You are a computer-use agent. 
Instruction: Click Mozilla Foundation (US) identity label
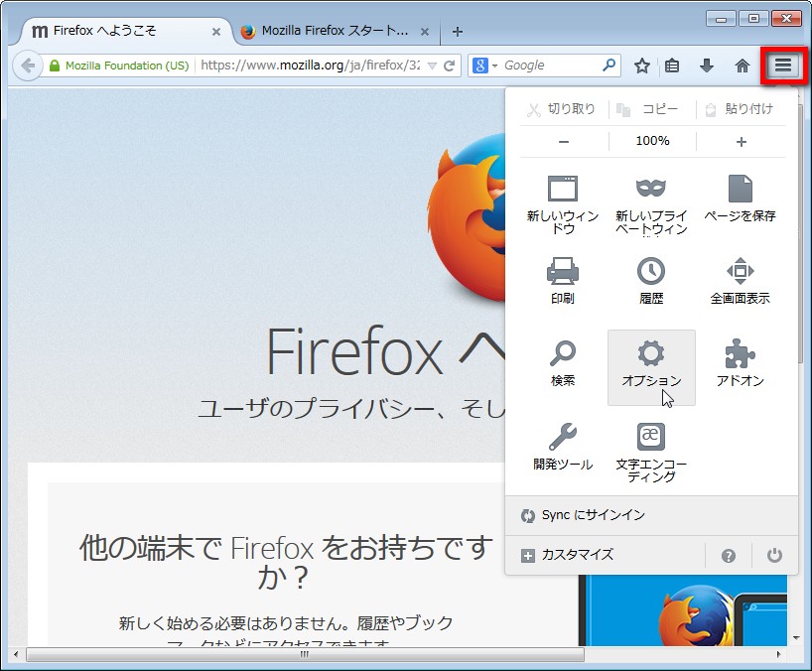coord(127,66)
